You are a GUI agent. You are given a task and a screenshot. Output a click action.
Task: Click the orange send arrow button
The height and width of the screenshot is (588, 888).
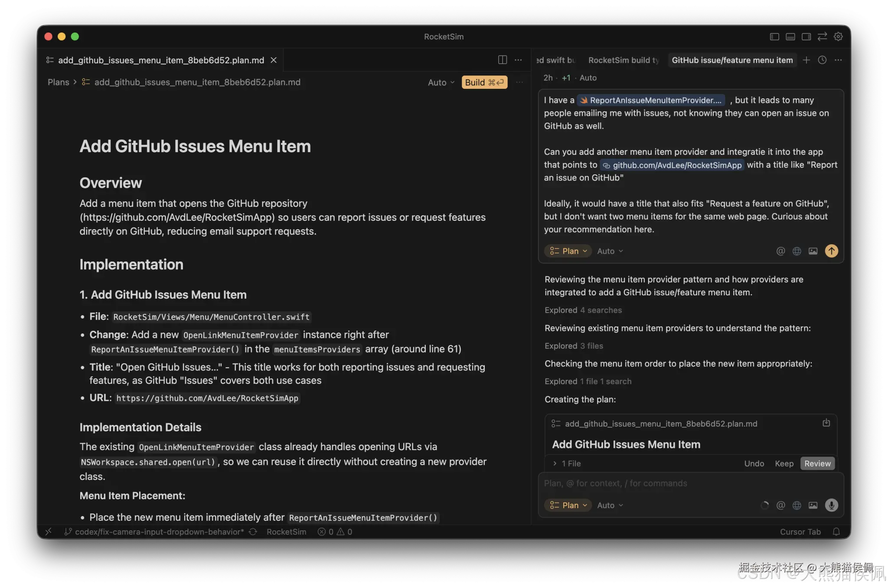pyautogui.click(x=831, y=251)
